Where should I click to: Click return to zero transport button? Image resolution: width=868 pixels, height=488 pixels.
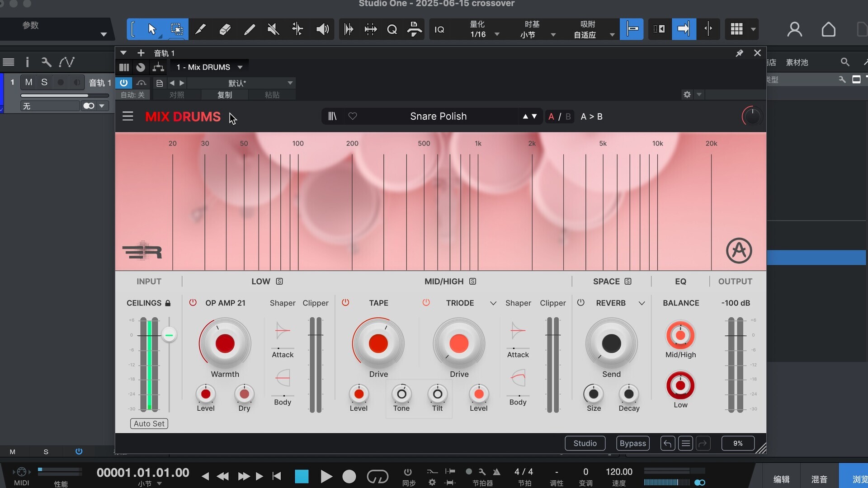pyautogui.click(x=277, y=476)
